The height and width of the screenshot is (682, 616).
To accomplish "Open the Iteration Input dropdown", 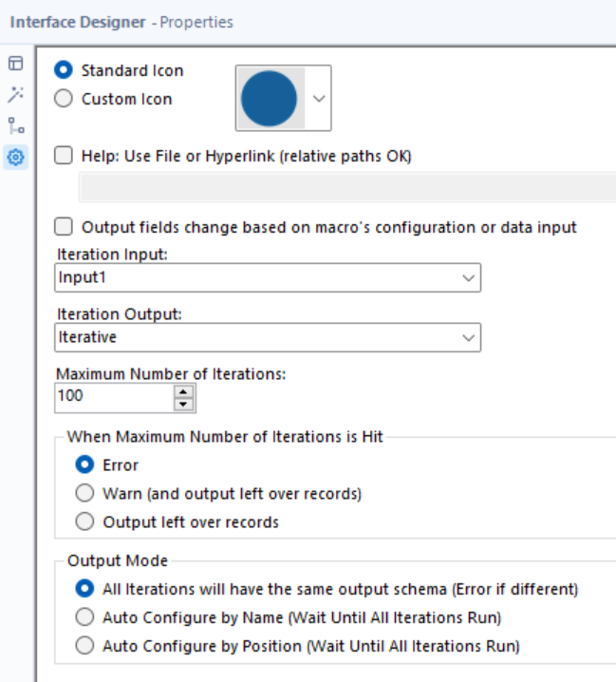I will tap(268, 277).
